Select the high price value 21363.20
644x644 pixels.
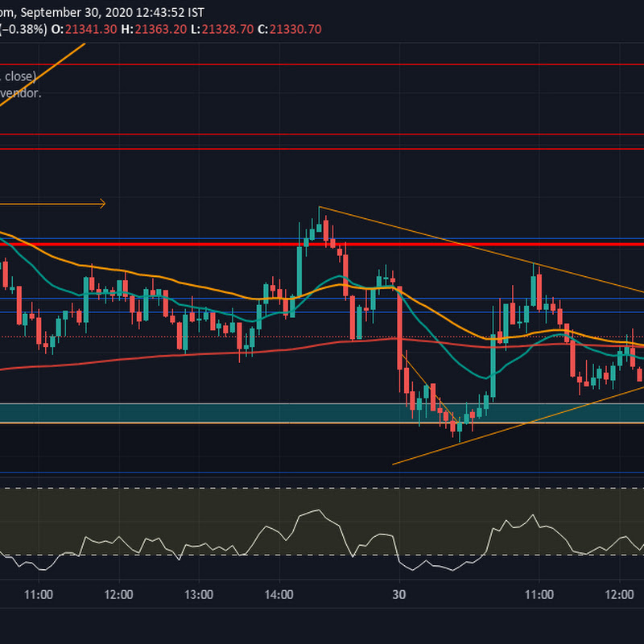point(160,29)
